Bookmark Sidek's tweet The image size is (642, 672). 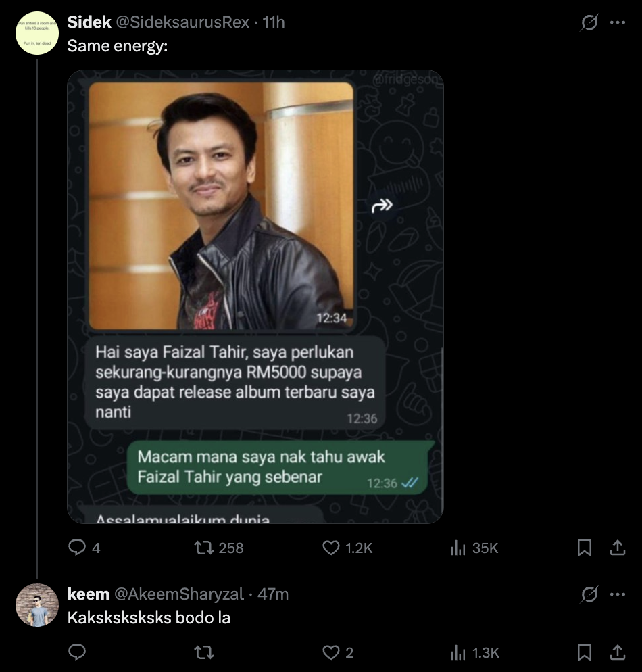click(585, 548)
